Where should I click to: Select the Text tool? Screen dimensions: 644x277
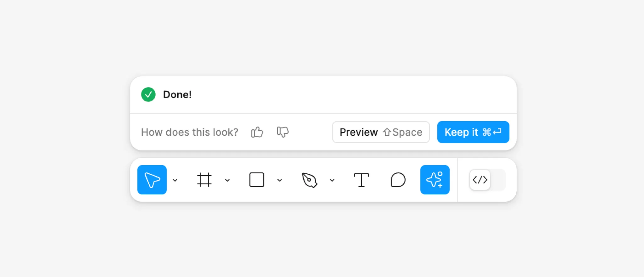click(x=361, y=180)
